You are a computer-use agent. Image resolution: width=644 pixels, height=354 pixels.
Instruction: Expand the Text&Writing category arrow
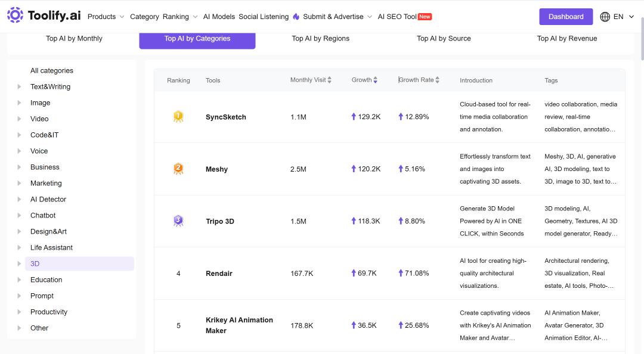coord(19,86)
